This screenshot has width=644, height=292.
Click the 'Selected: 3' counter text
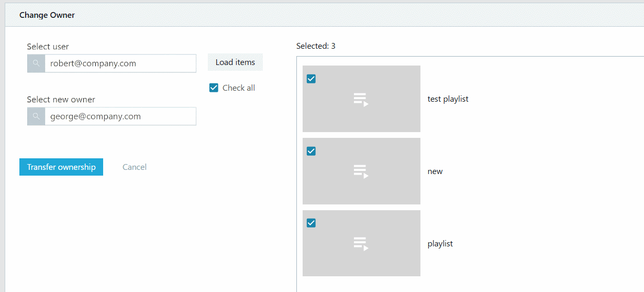(316, 46)
